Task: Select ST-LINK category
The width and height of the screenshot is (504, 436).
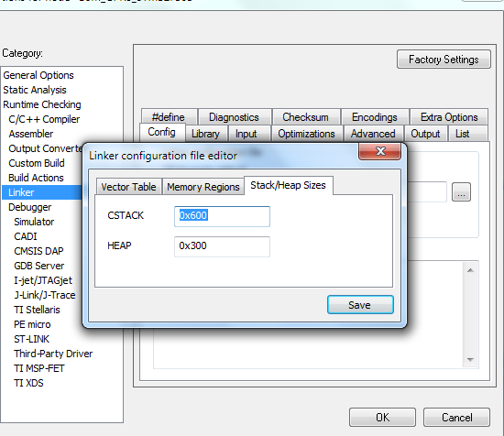Action: pyautogui.click(x=31, y=339)
